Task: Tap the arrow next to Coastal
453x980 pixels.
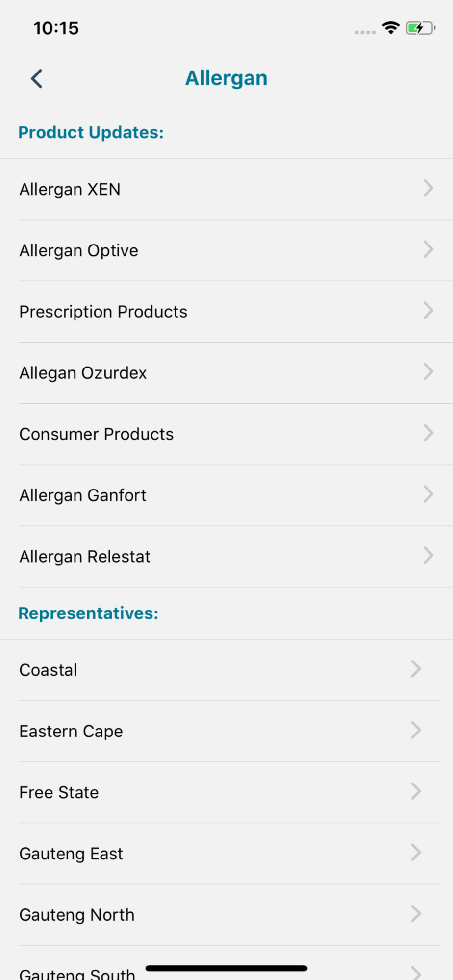Action: [x=416, y=669]
